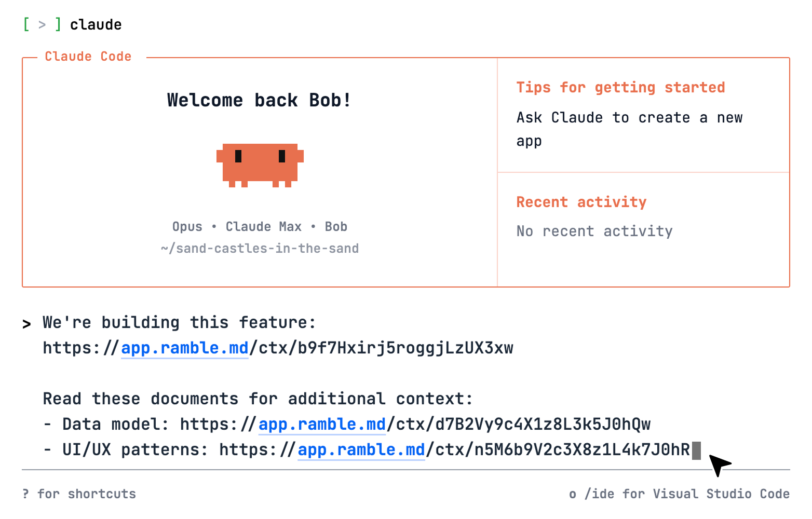Click the Ask Claude to create app tip
This screenshot has height=519, width=812.
629,128
